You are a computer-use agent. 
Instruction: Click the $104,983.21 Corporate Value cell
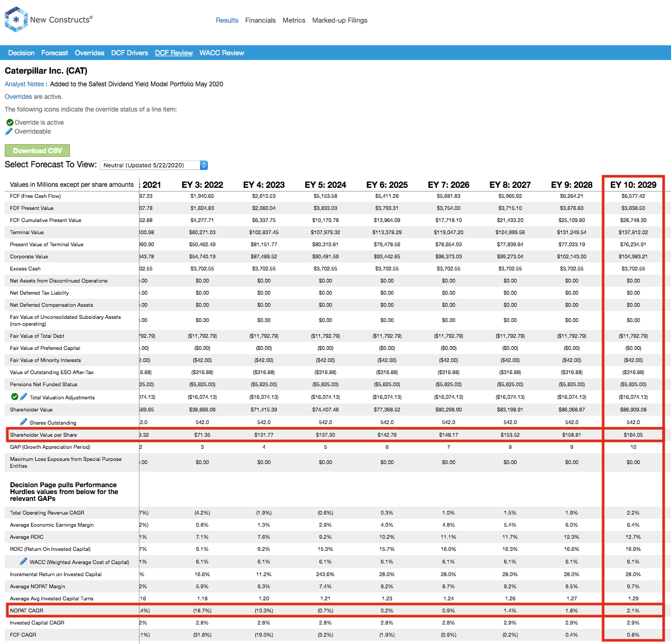tap(633, 257)
